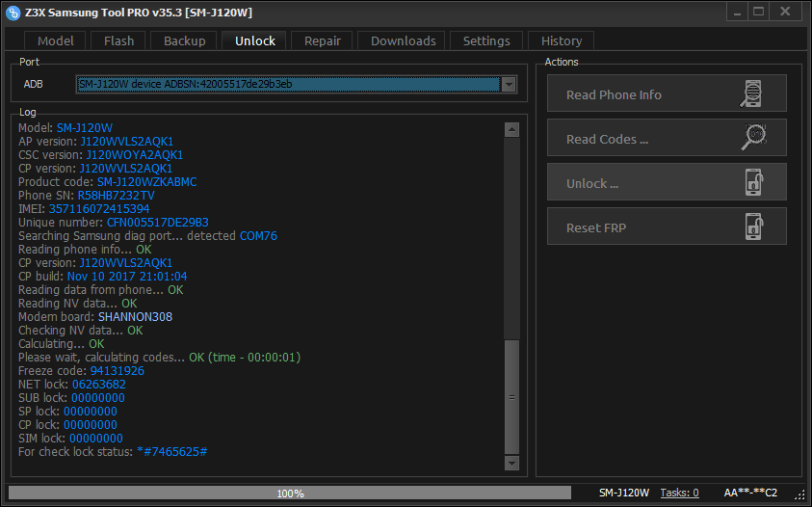Click the Reading NV data... OK line
This screenshot has height=507, width=812.
(x=78, y=304)
